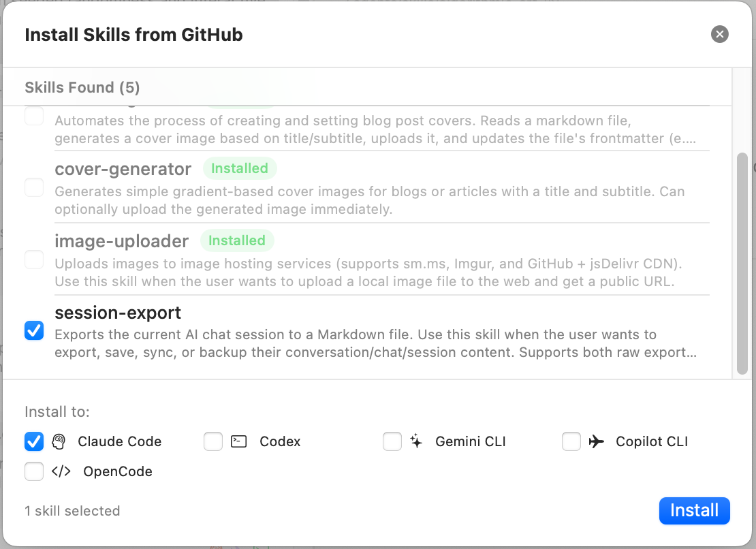Click the OpenCode code brackets icon
The height and width of the screenshot is (549, 756).
[x=61, y=471]
